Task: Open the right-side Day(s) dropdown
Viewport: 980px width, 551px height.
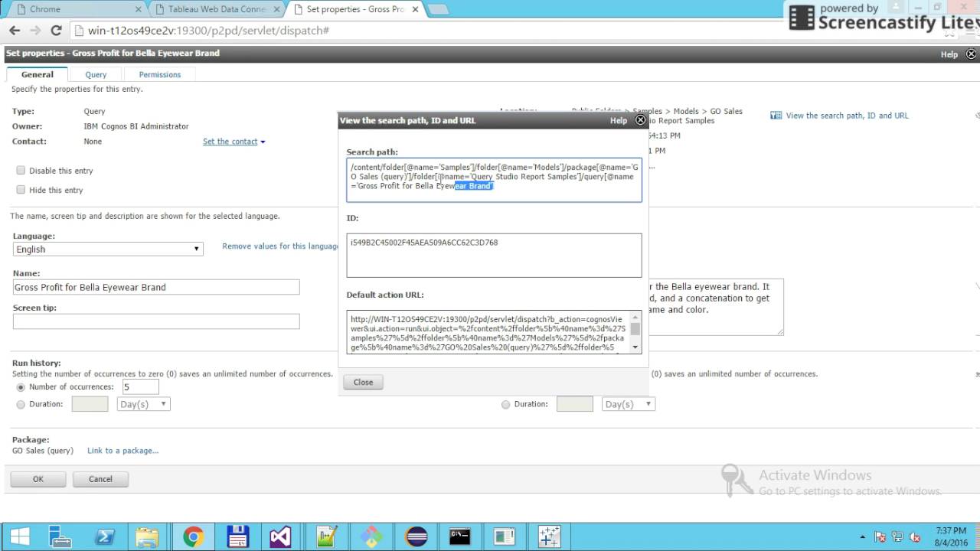Action: [x=629, y=404]
